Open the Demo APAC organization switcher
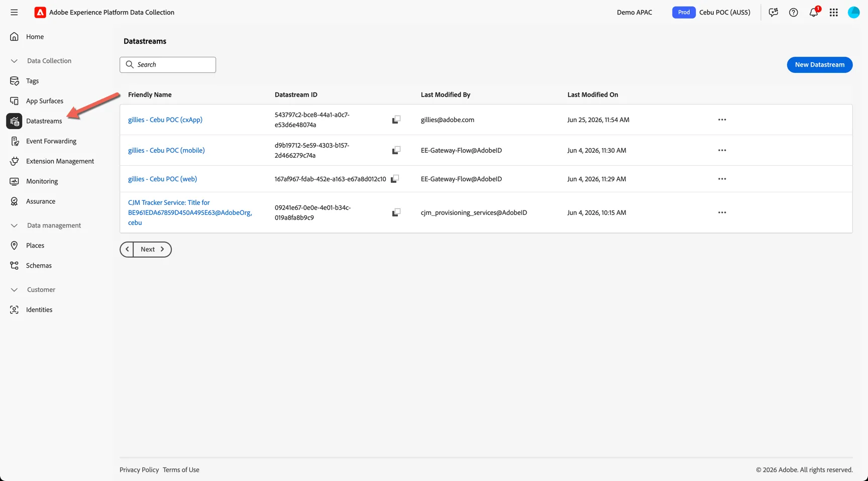The height and width of the screenshot is (481, 868). (634, 13)
